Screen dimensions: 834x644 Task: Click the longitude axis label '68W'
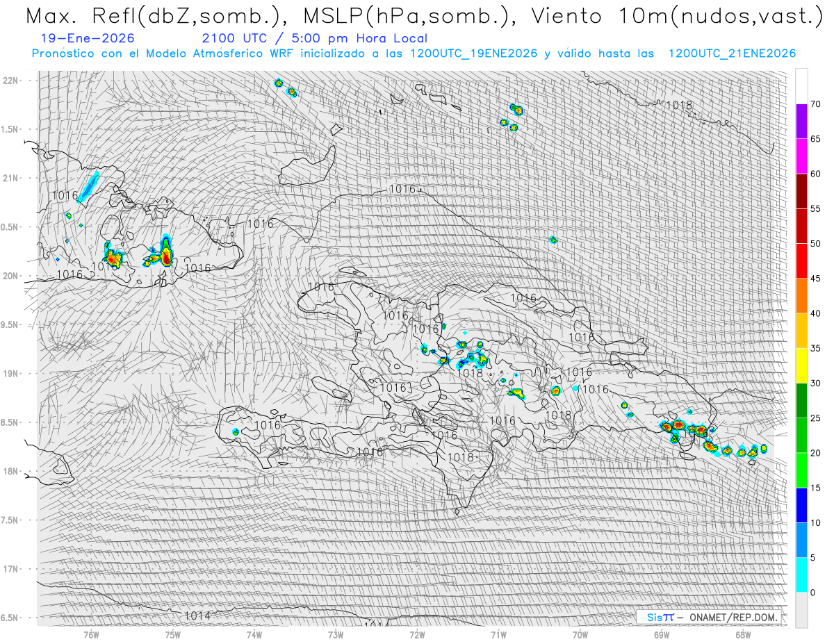[742, 634]
